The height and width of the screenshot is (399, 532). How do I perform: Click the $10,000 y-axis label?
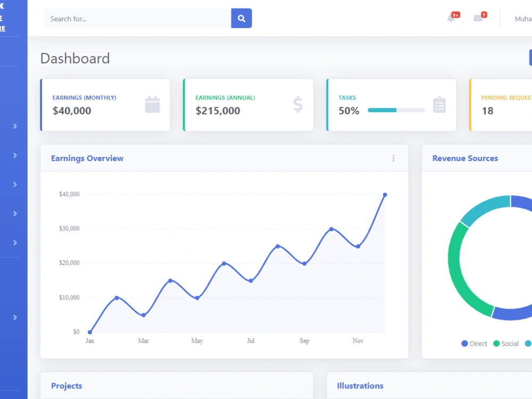(x=69, y=297)
